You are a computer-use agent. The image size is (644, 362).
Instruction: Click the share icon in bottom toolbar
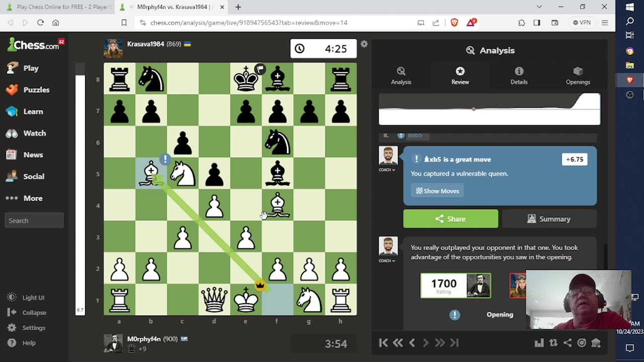pos(568,343)
